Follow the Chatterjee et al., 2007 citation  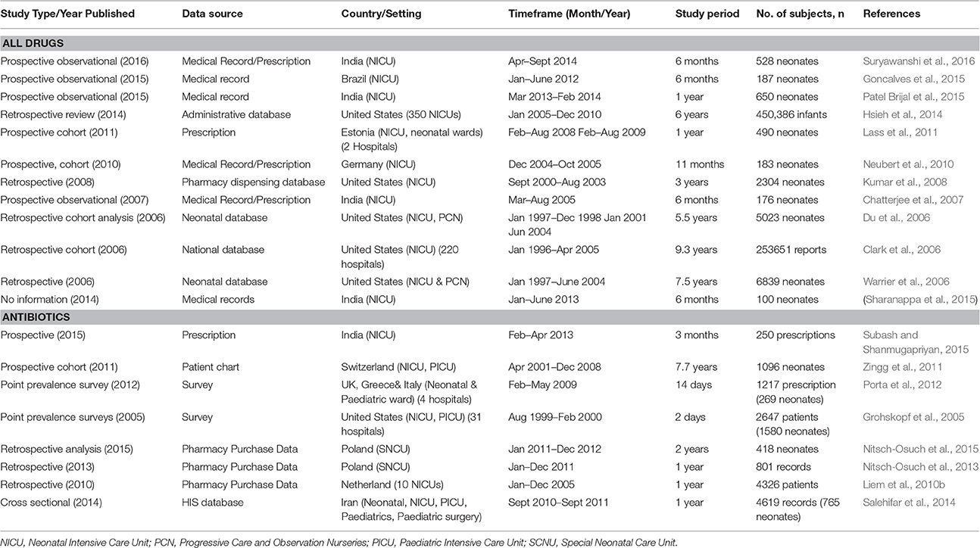point(913,200)
